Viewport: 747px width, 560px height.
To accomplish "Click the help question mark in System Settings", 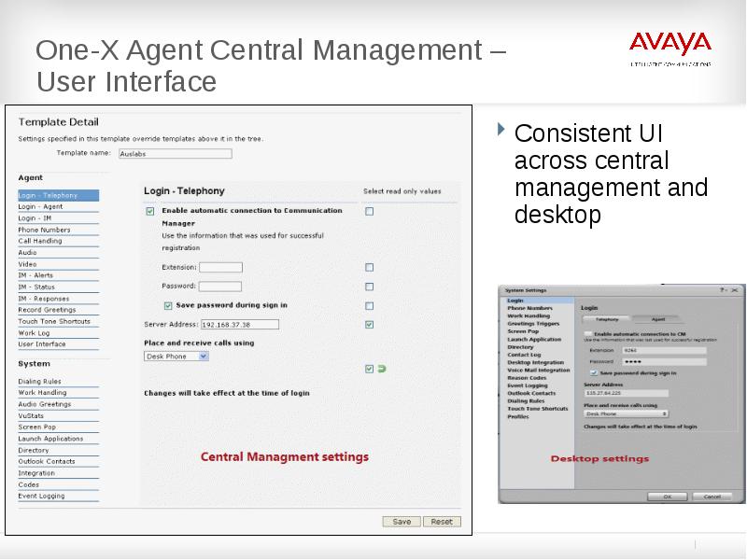I will [722, 291].
